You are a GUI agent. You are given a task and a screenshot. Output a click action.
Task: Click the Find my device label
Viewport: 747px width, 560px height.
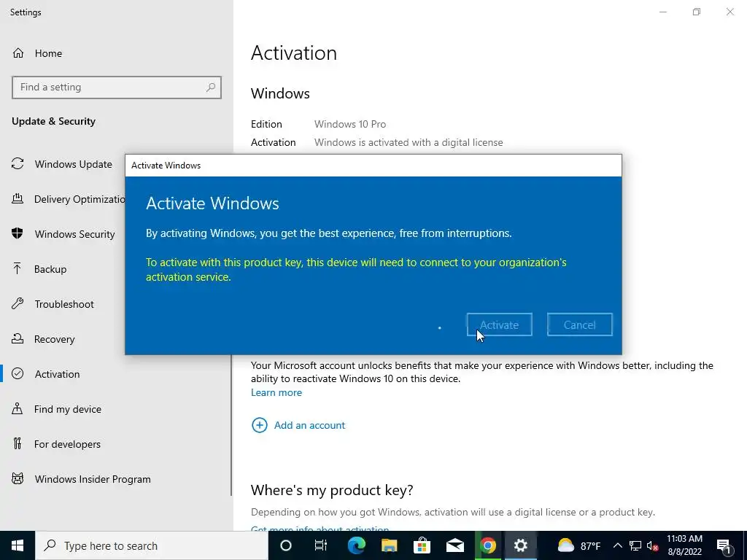(68, 409)
